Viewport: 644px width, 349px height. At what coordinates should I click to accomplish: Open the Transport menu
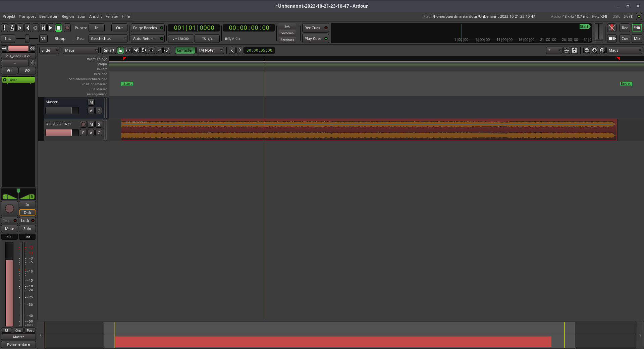pyautogui.click(x=27, y=16)
